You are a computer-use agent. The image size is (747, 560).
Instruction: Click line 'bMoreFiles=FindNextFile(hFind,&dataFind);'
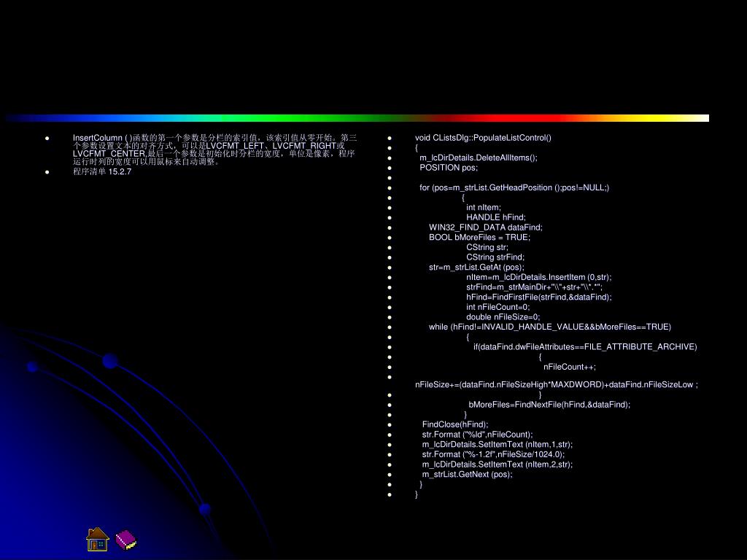(x=549, y=405)
